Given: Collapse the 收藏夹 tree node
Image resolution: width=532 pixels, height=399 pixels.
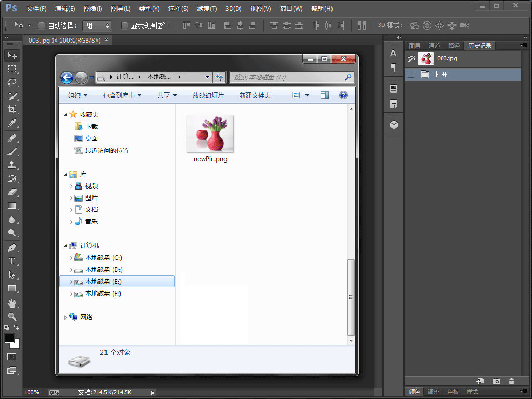Looking at the screenshot, I should (x=65, y=115).
